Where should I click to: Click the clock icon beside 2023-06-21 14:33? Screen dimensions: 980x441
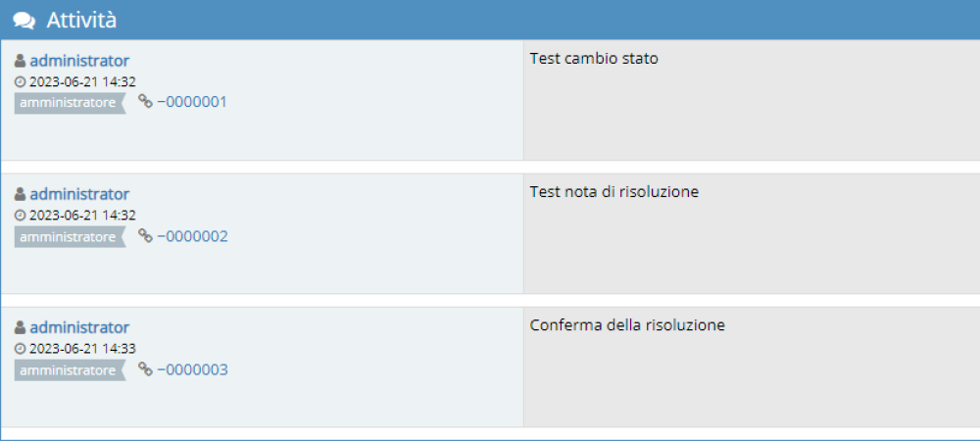[21, 349]
